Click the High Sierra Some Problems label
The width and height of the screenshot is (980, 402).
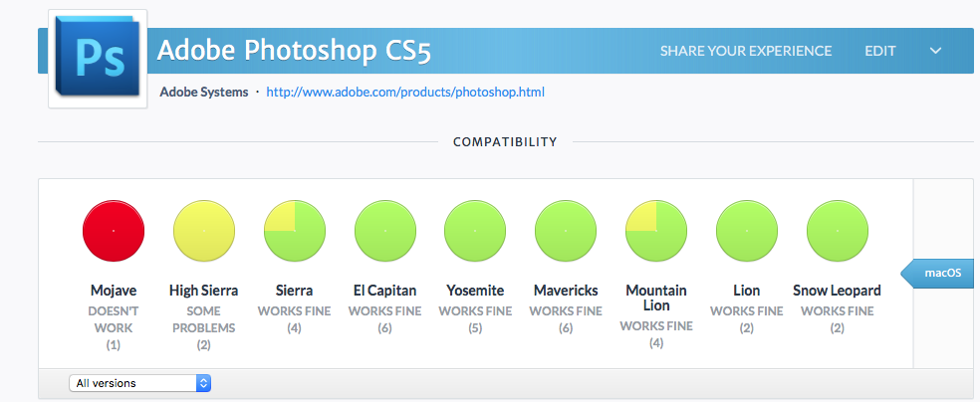coord(203,319)
